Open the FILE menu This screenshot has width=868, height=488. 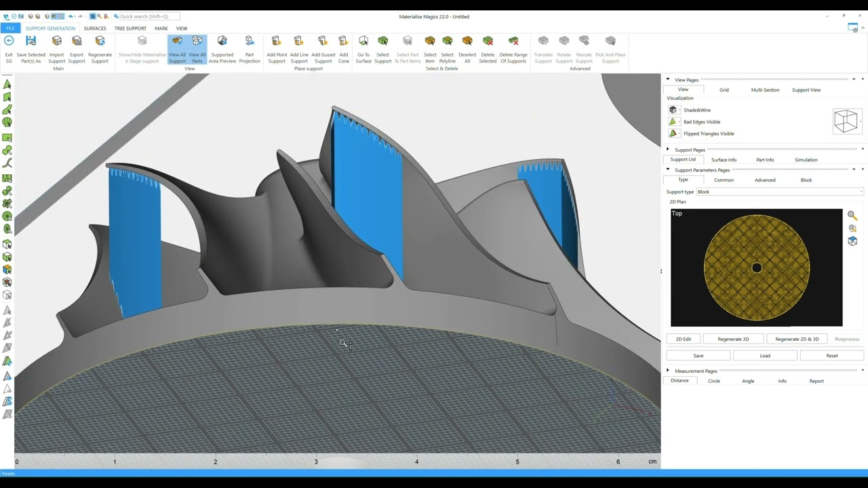click(x=10, y=28)
